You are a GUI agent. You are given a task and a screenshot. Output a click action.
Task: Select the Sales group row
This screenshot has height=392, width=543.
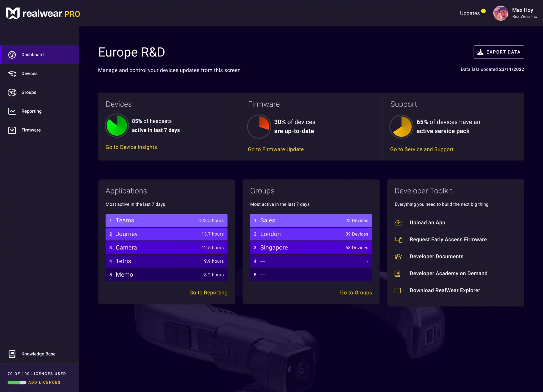click(x=311, y=221)
